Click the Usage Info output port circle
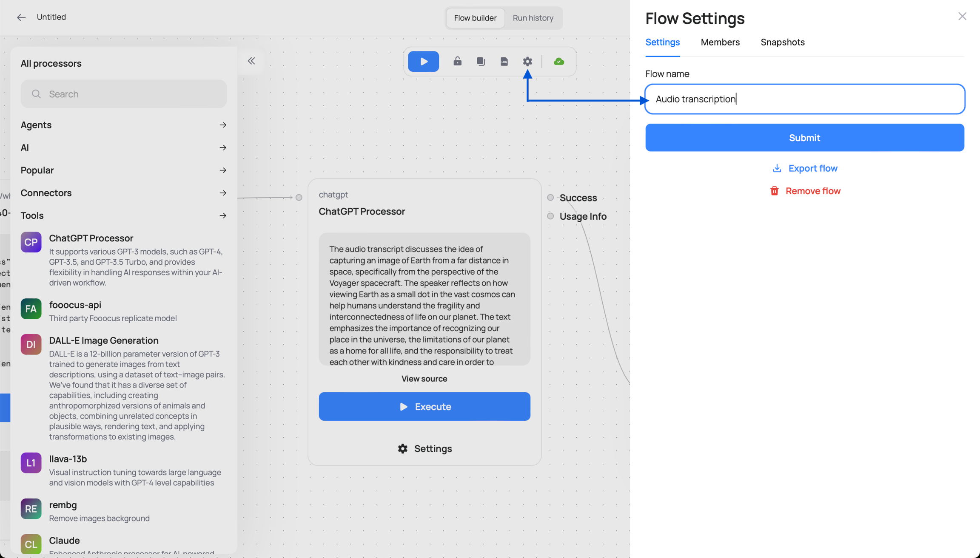Image resolution: width=980 pixels, height=558 pixels. click(550, 216)
